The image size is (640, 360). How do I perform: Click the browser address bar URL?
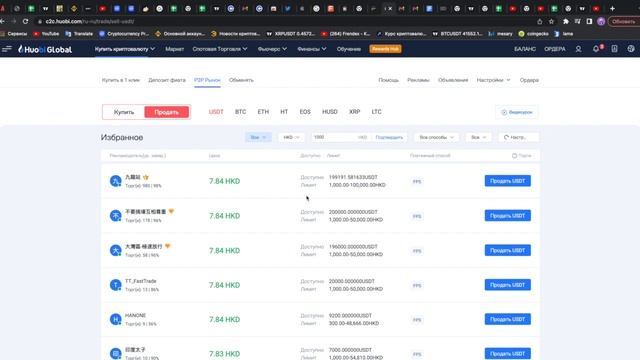click(90, 21)
